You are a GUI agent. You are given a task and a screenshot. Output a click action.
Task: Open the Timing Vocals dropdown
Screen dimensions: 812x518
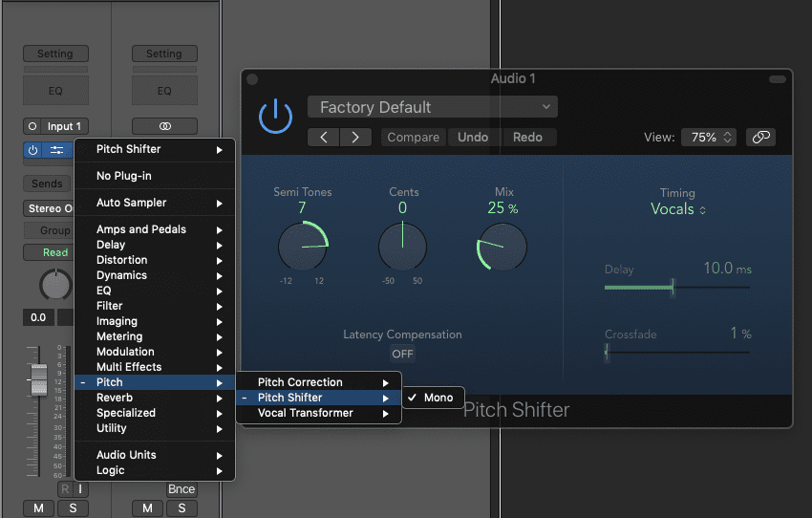click(677, 209)
